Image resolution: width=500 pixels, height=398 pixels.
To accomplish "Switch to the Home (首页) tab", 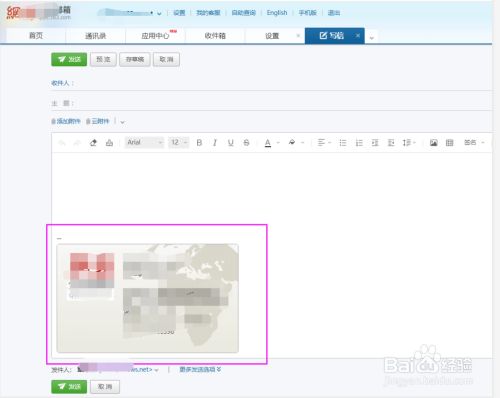I will click(x=36, y=36).
